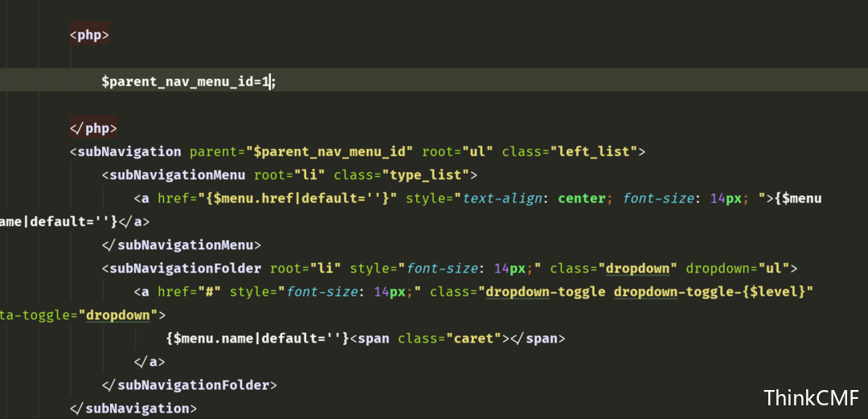This screenshot has width=868, height=419.
Task: Place cursor at $parent_nav_menu_id=1 assignment
Action: pos(188,82)
